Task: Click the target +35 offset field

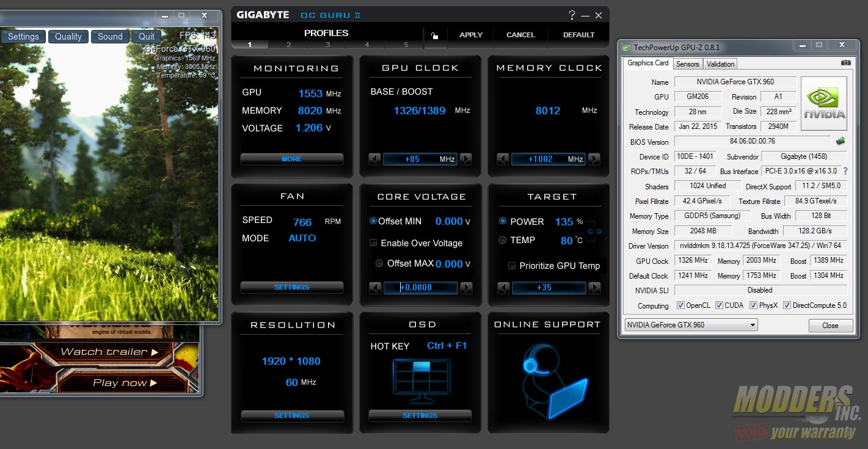Action: (549, 288)
